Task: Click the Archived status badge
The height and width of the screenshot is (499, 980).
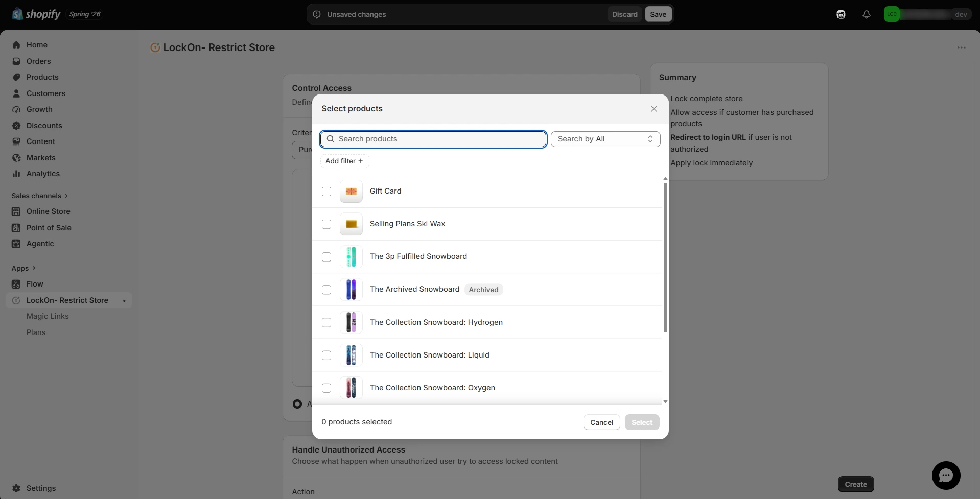Action: pyautogui.click(x=483, y=290)
